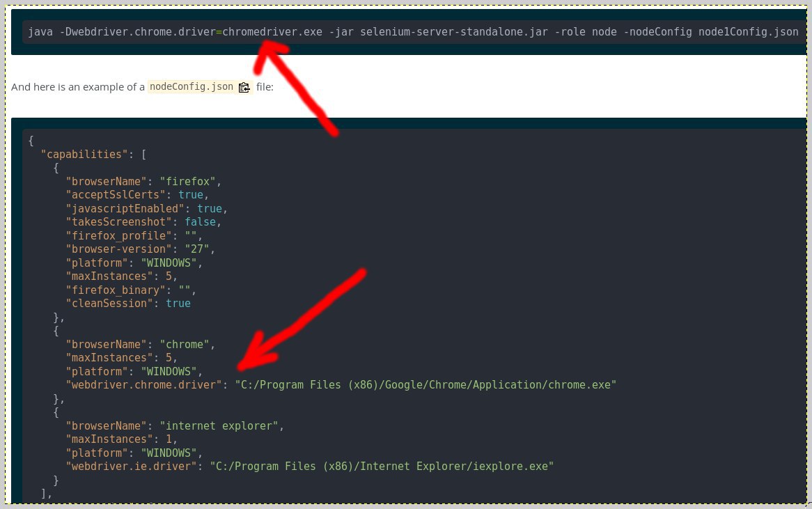Click node1Config.json at command end

(x=749, y=32)
